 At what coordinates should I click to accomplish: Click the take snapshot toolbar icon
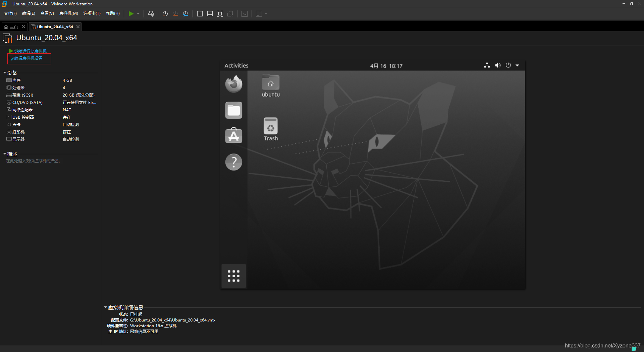pyautogui.click(x=165, y=14)
